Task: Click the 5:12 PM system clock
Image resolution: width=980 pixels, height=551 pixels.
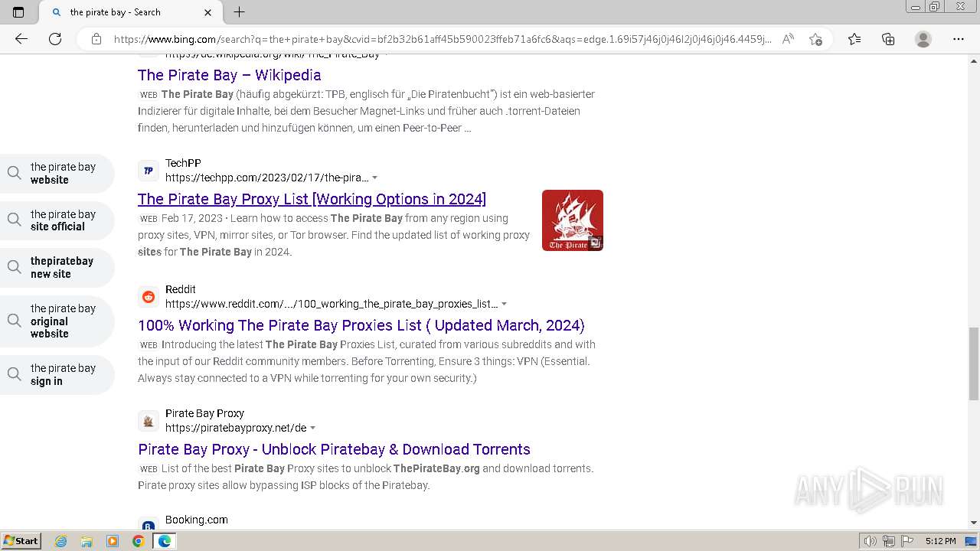Action: (x=940, y=541)
